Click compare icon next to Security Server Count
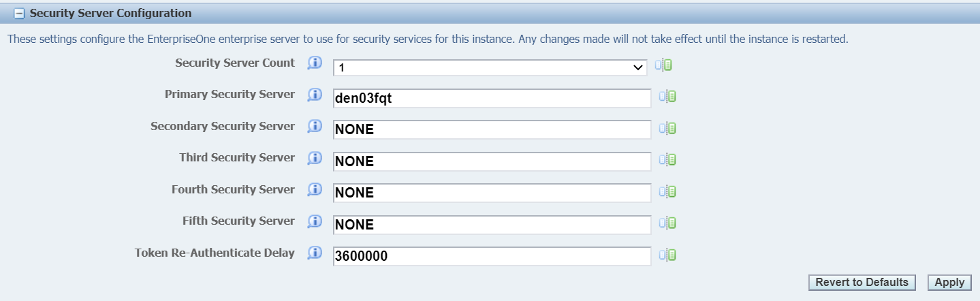 tap(664, 65)
